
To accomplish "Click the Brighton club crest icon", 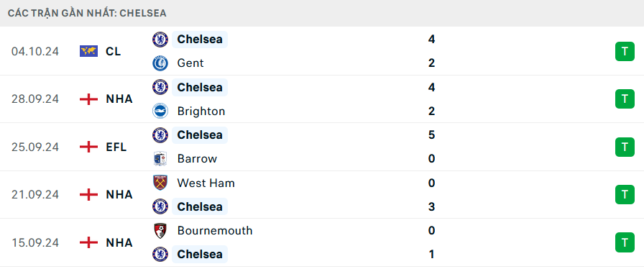I will (160, 111).
